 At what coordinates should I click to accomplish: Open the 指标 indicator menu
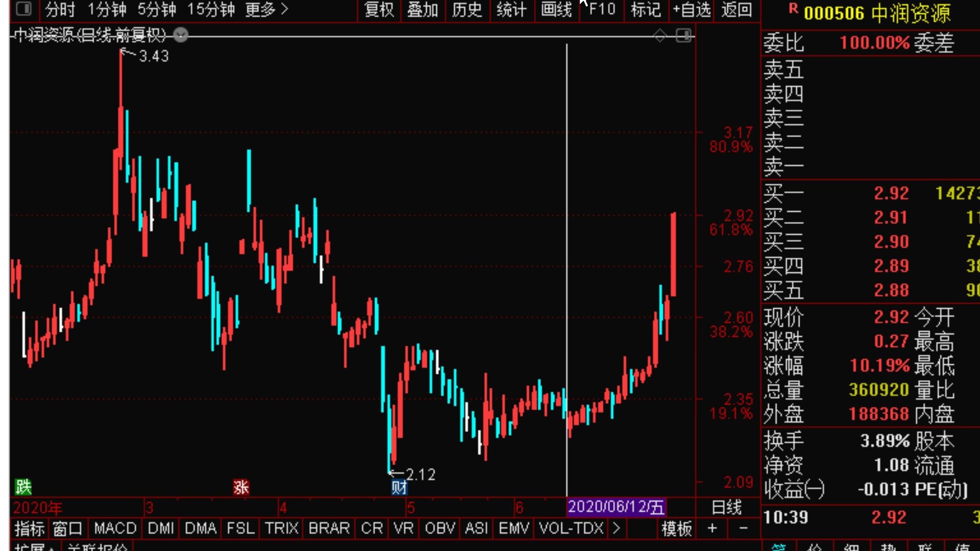[x=30, y=528]
